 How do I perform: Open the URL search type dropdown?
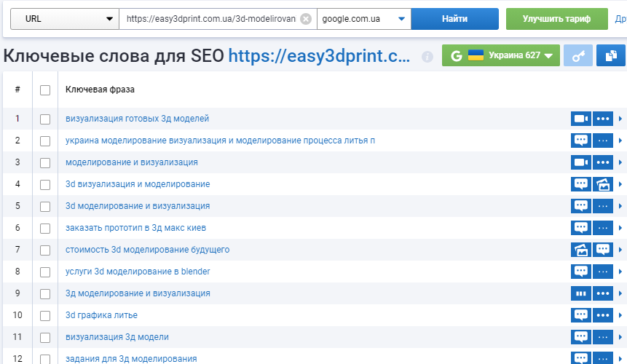tap(65, 19)
